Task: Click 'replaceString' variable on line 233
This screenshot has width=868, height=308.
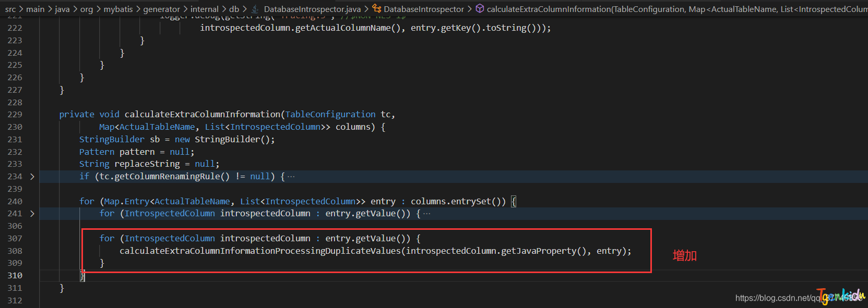Action: pos(147,164)
